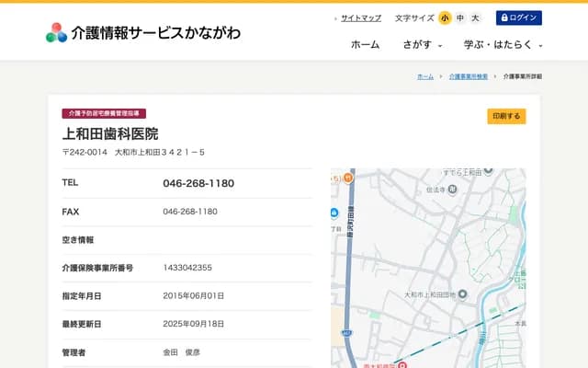The height and width of the screenshot is (368, 588).
Task: Select the designation date 2015年06月01日
Action: (194, 296)
